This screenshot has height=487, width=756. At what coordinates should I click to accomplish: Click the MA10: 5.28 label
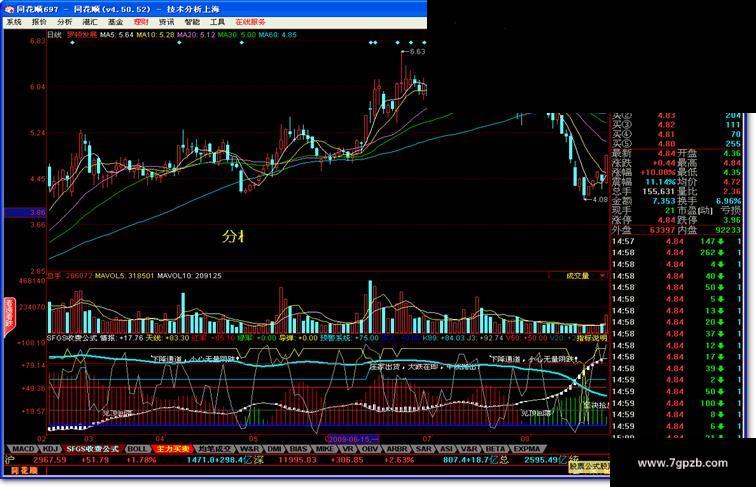(x=155, y=35)
